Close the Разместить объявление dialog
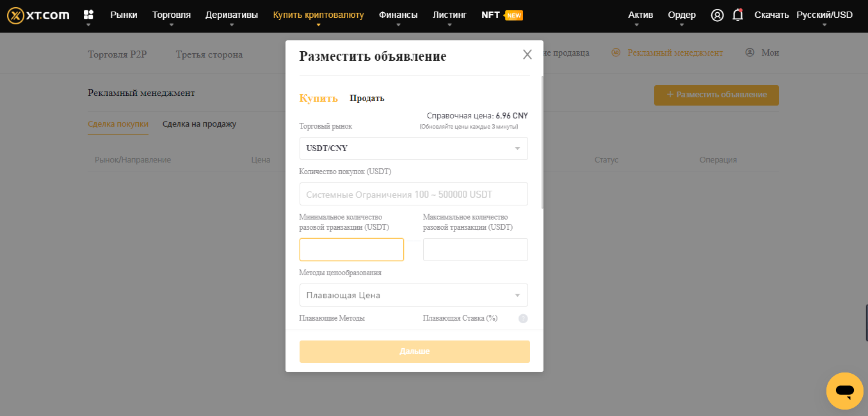The height and width of the screenshot is (416, 868). click(x=527, y=54)
